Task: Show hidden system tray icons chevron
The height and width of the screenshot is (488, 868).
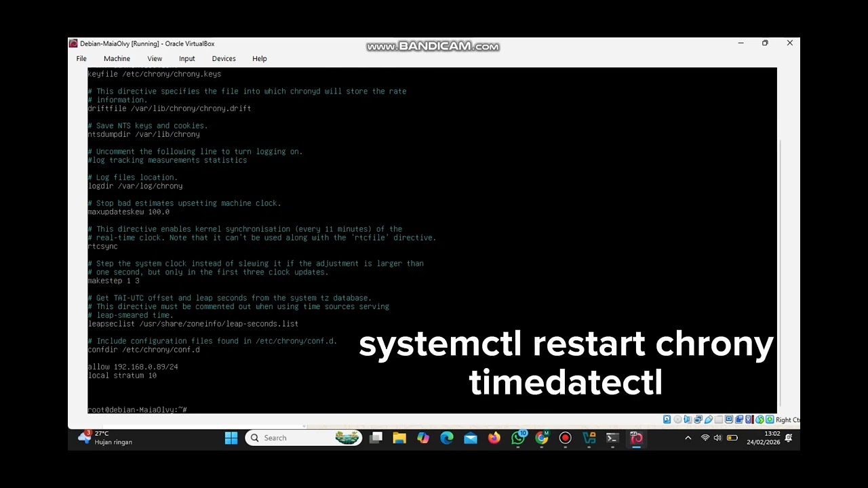Action: 688,438
